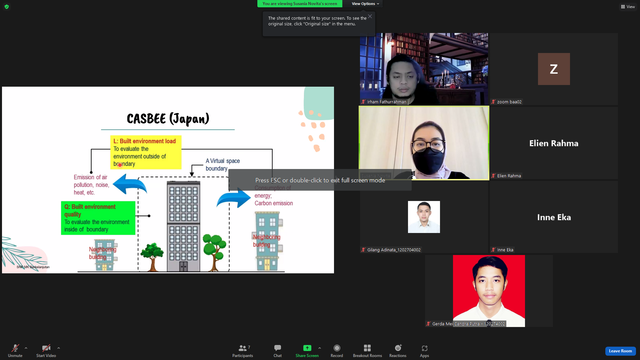The image size is (640, 360).
Task: Click the muted mic icon on zoom baa02's tile
Action: point(493,102)
